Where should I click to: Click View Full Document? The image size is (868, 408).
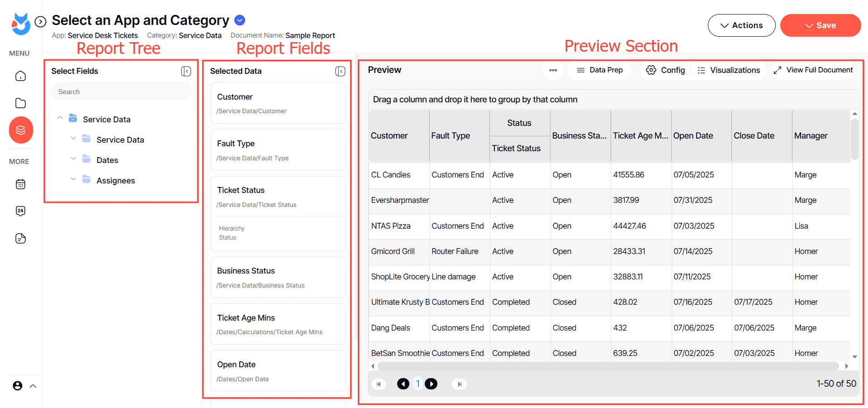[813, 70]
